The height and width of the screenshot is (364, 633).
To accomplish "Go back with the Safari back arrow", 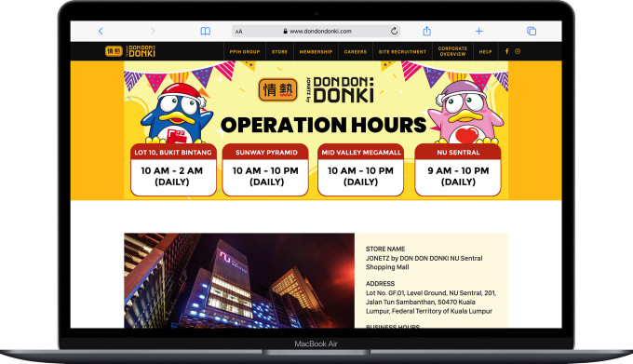I will [x=101, y=31].
